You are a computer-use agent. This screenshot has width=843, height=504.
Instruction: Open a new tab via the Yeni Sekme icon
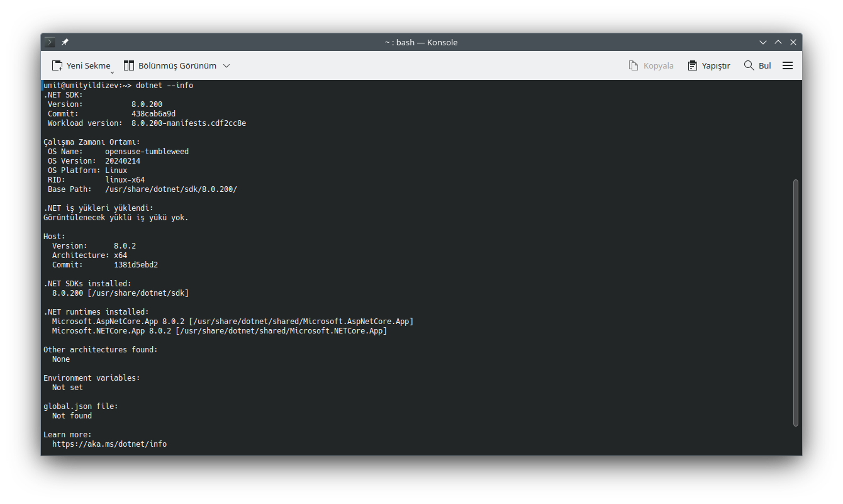coord(56,65)
